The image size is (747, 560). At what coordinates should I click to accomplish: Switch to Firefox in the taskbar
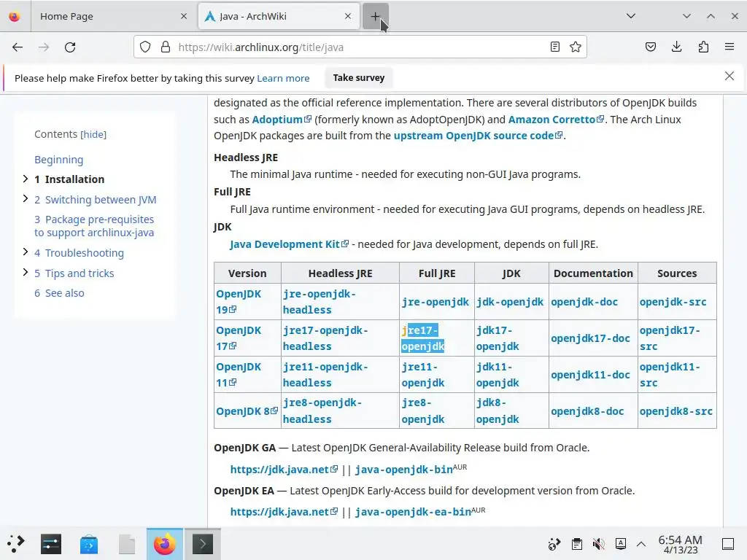point(164,544)
